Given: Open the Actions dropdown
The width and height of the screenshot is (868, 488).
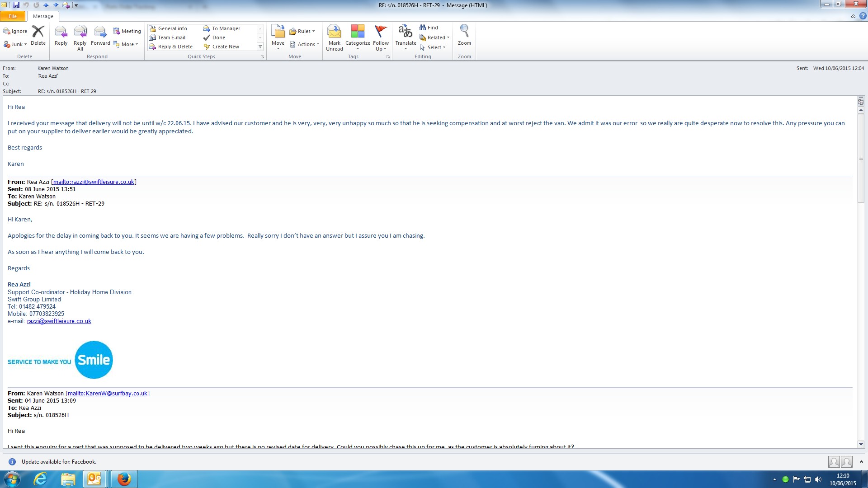Looking at the screenshot, I should click(306, 44).
